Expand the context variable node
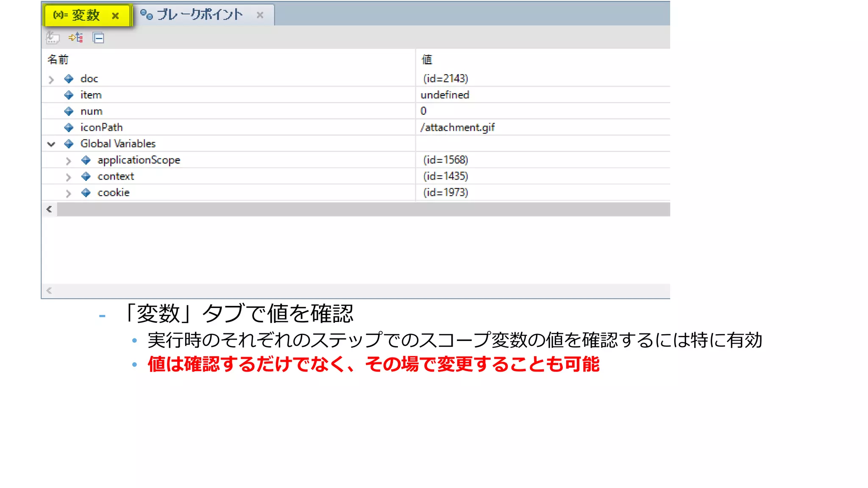Image resolution: width=868 pixels, height=488 pixels. (x=68, y=177)
